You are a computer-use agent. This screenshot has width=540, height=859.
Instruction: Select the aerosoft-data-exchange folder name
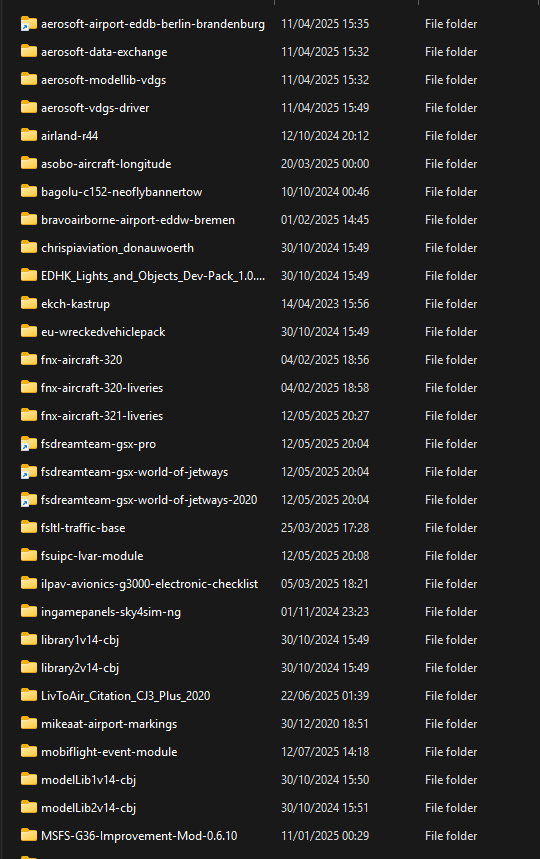(x=104, y=52)
